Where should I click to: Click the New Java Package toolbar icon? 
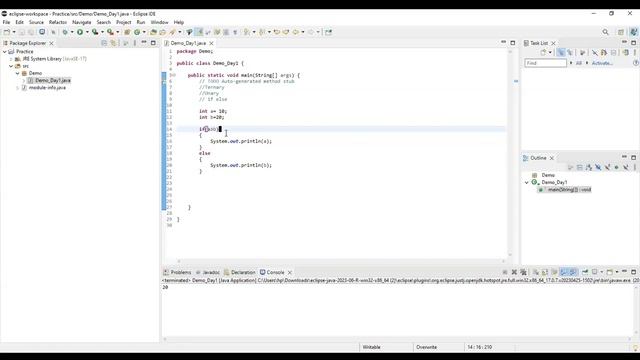coord(127,32)
